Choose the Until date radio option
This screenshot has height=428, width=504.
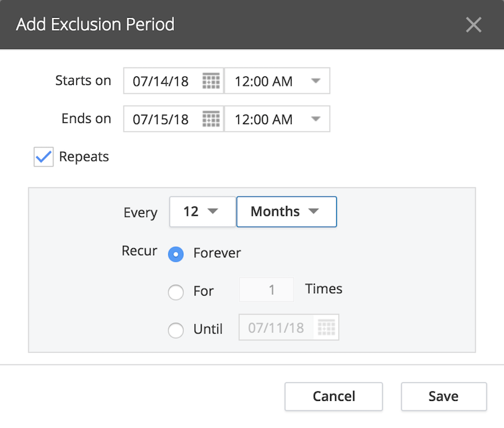click(x=176, y=330)
